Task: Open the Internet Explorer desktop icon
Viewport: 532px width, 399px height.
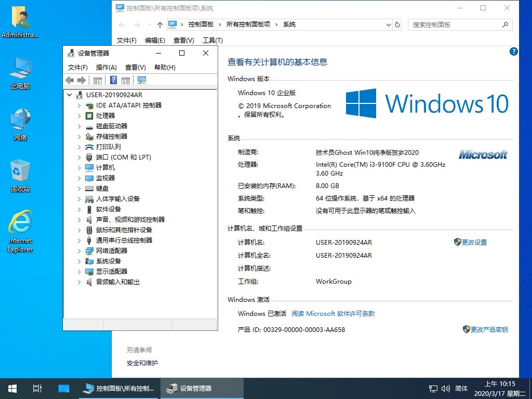Action: [20, 231]
